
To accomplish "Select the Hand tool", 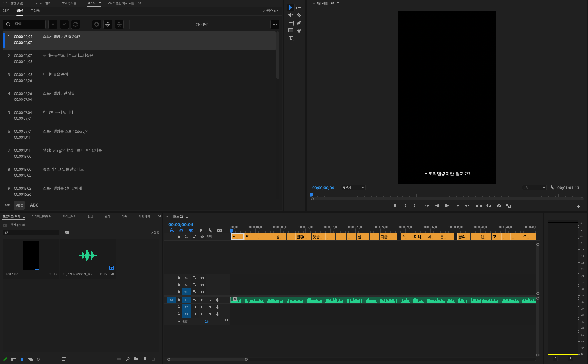I will coord(299,30).
